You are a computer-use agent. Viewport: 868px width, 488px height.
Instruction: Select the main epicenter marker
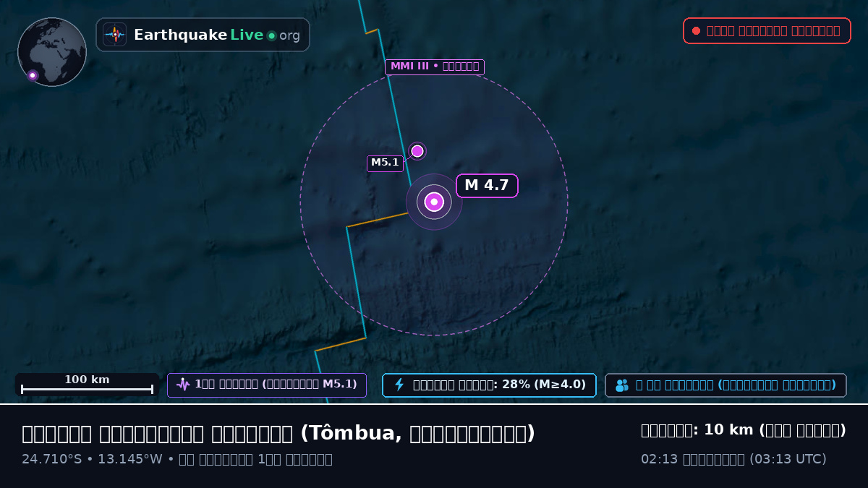click(434, 202)
